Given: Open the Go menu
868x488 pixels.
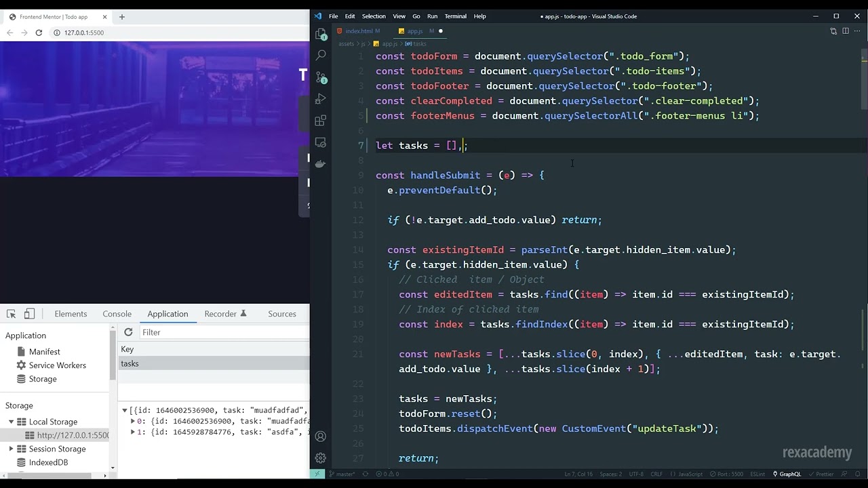Looking at the screenshot, I should (416, 16).
